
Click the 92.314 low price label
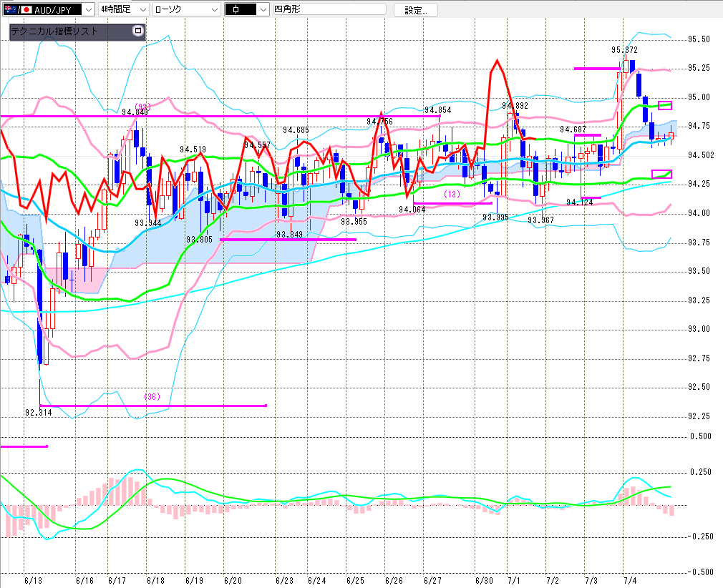point(38,413)
